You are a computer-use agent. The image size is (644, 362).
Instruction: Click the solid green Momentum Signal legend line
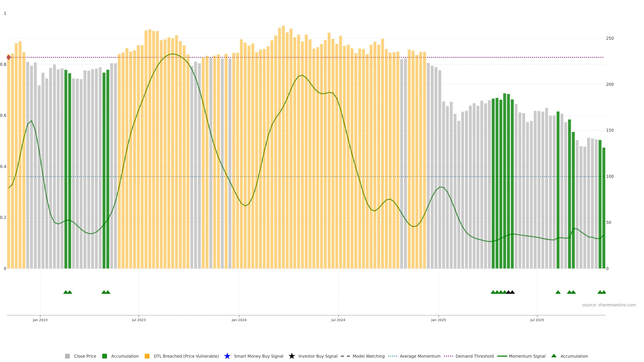pyautogui.click(x=502, y=356)
